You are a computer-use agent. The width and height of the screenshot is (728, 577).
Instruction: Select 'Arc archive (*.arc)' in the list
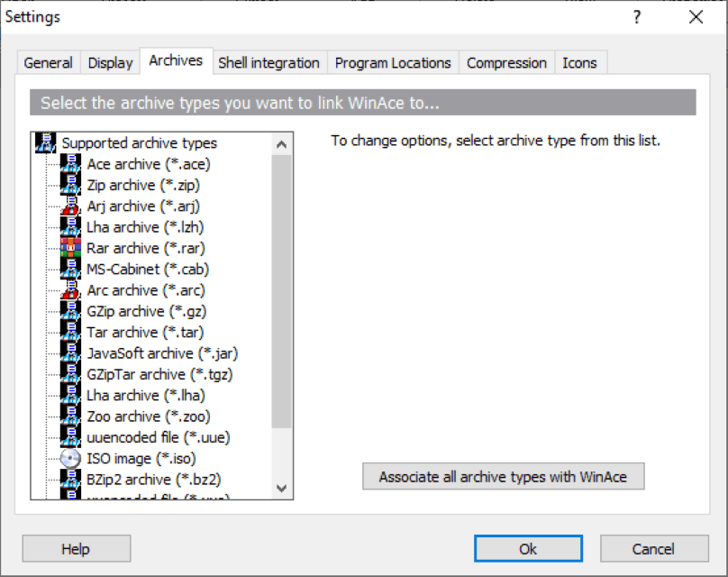coord(146,290)
